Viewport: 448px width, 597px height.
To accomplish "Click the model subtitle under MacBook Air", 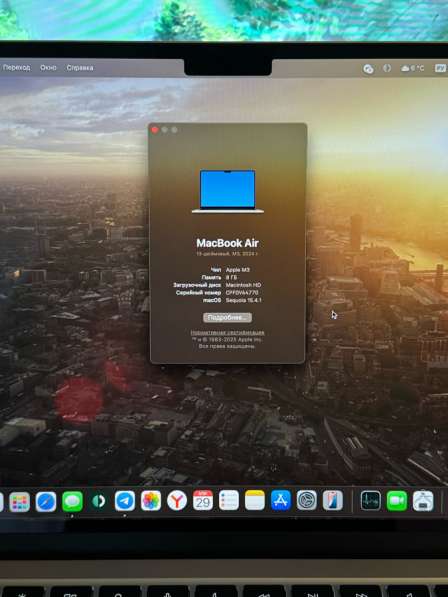I will point(227,254).
